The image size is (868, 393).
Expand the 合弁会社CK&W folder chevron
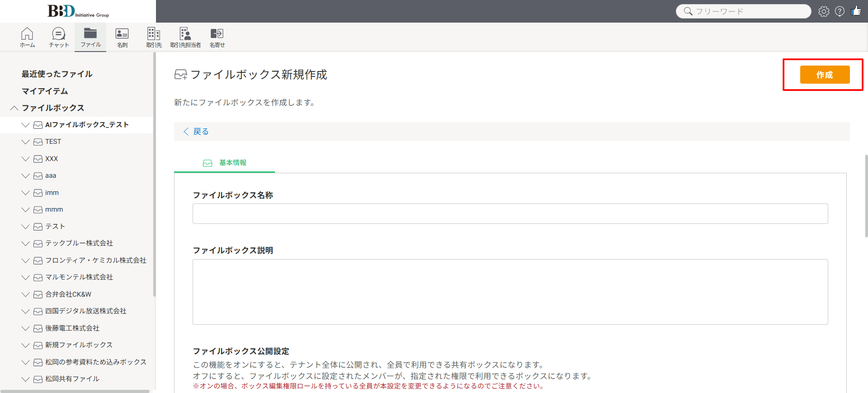[x=25, y=294]
